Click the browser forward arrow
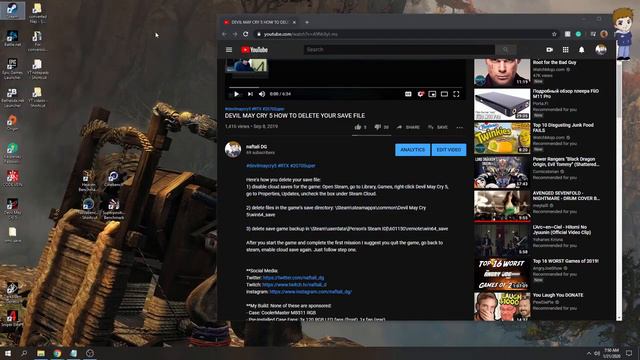This screenshot has width=640, height=360. tap(235, 34)
